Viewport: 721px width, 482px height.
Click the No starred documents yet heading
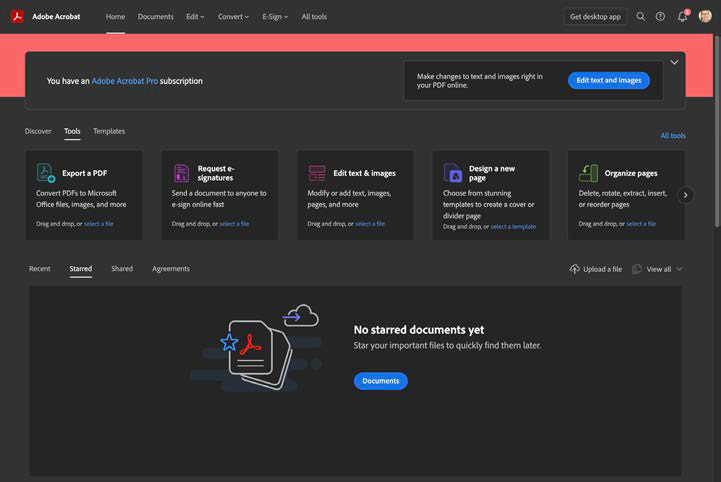pyautogui.click(x=418, y=330)
